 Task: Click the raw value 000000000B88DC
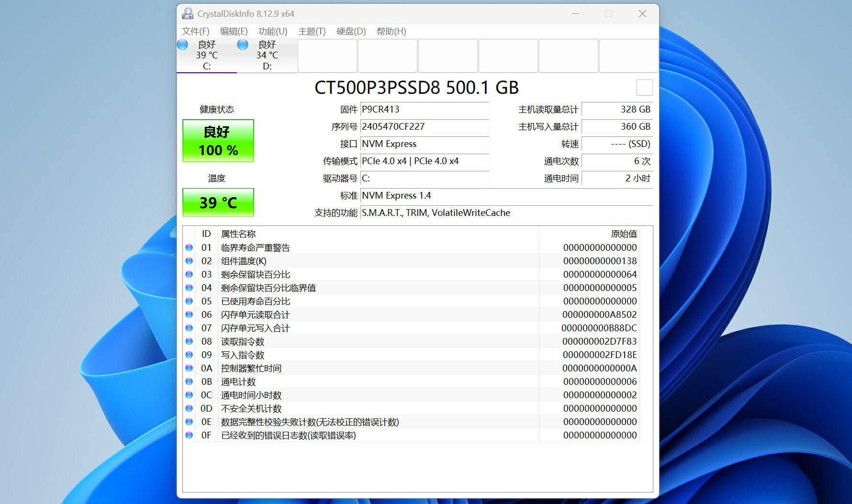click(x=599, y=328)
